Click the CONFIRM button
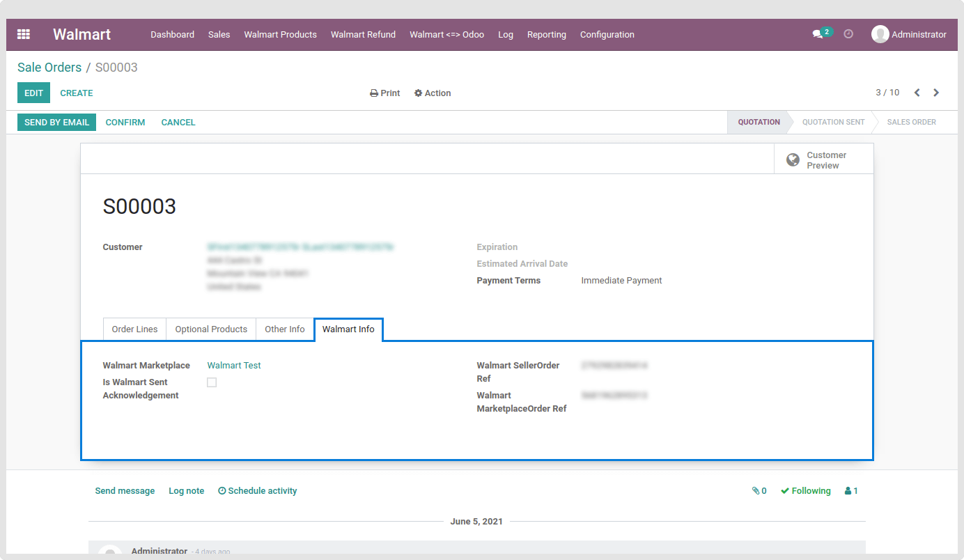The width and height of the screenshot is (964, 560). (x=125, y=123)
